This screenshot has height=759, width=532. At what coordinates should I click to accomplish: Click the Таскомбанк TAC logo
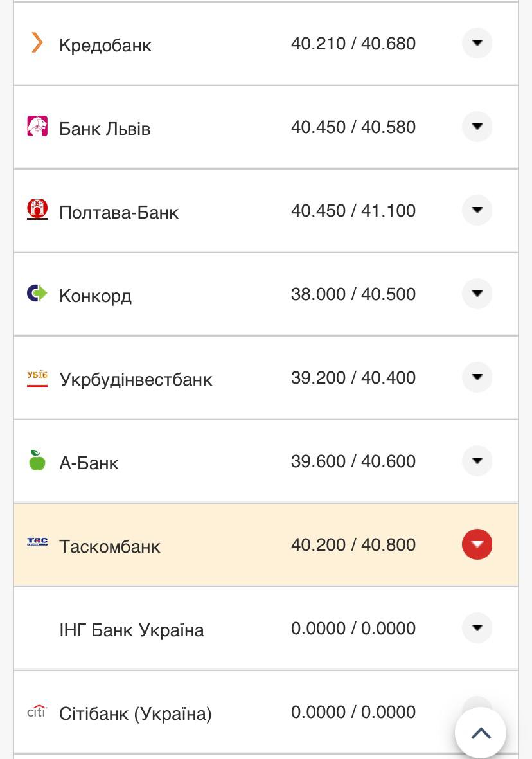[x=37, y=542]
